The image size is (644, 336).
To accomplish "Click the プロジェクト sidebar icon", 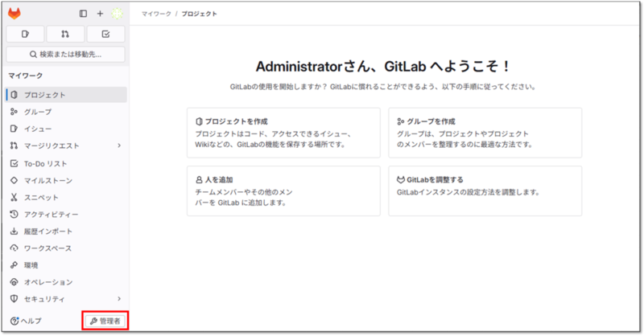I will [14, 95].
